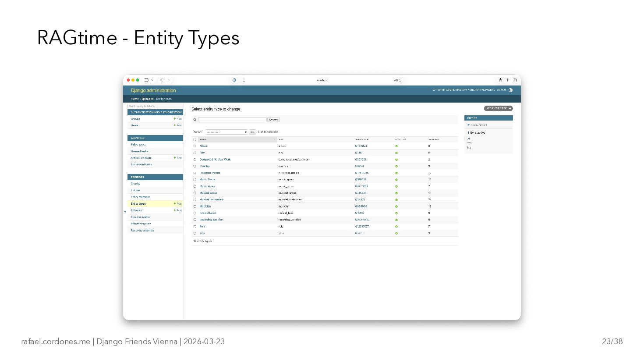Go forward with the browser forward arrow
The width and height of the screenshot is (644, 363).
[169, 80]
